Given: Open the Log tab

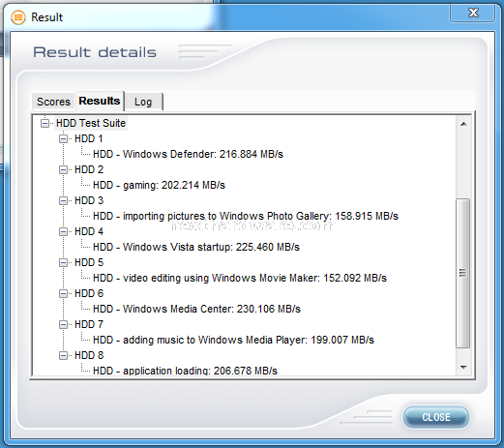Looking at the screenshot, I should click(x=143, y=102).
